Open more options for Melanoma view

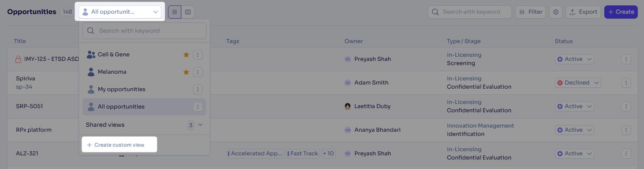198,72
